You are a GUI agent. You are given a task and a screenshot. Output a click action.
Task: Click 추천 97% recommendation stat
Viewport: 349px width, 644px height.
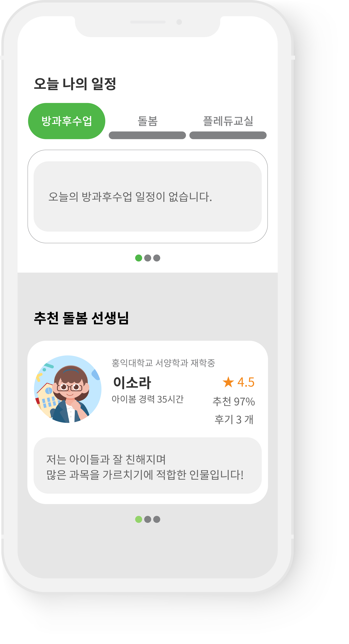pyautogui.click(x=234, y=401)
